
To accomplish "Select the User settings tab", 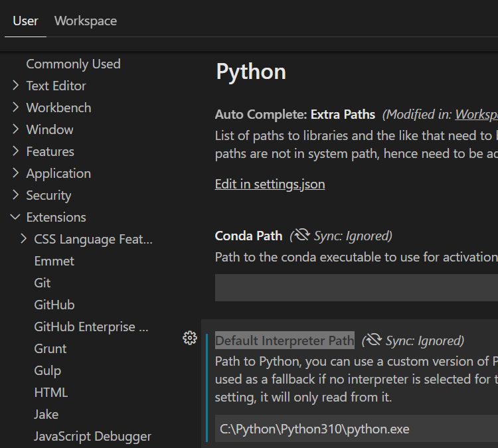I will (x=25, y=21).
